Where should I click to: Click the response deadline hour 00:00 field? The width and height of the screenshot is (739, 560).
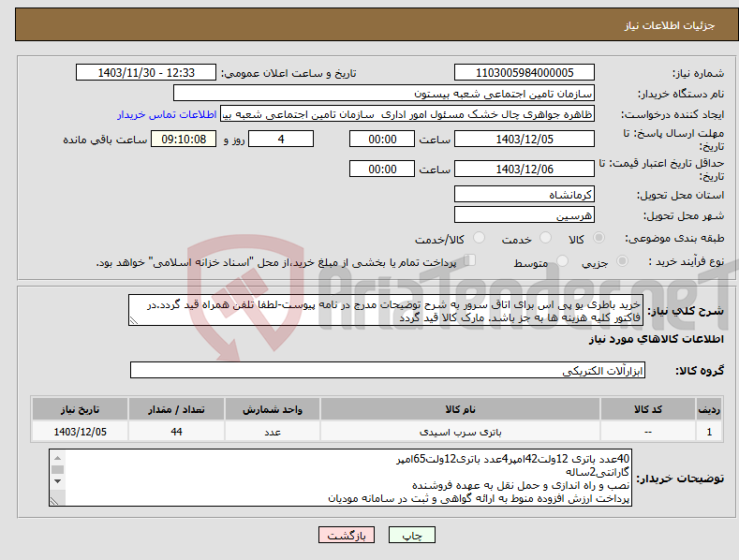tap(382, 139)
